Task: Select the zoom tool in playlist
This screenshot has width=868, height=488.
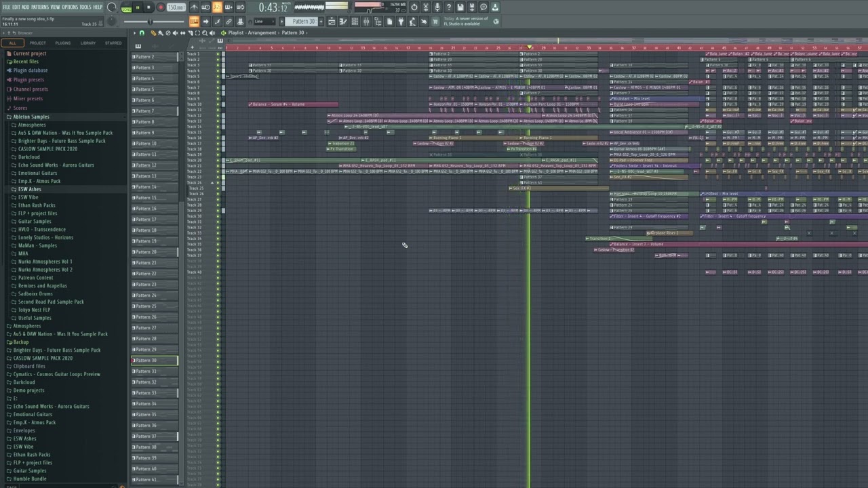Action: 205,33
